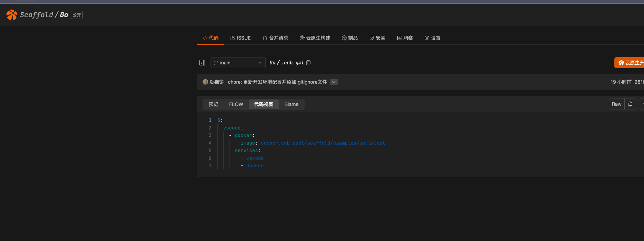Screen dimensions: 644x241
Task: Copy the .cnb.yml file path
Action: pos(308,63)
